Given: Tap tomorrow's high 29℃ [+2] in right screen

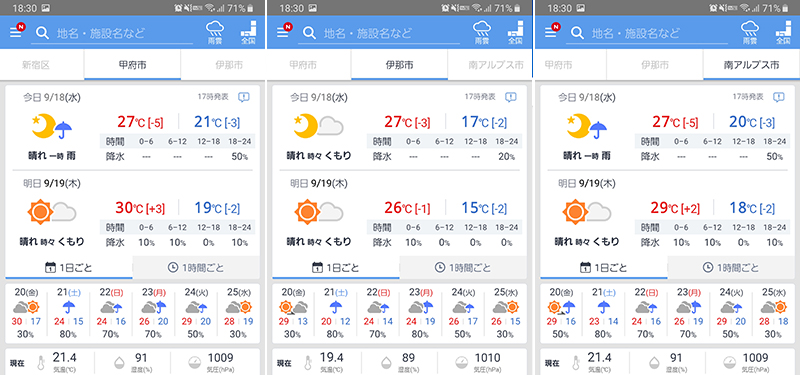Looking at the screenshot, I should [x=674, y=208].
